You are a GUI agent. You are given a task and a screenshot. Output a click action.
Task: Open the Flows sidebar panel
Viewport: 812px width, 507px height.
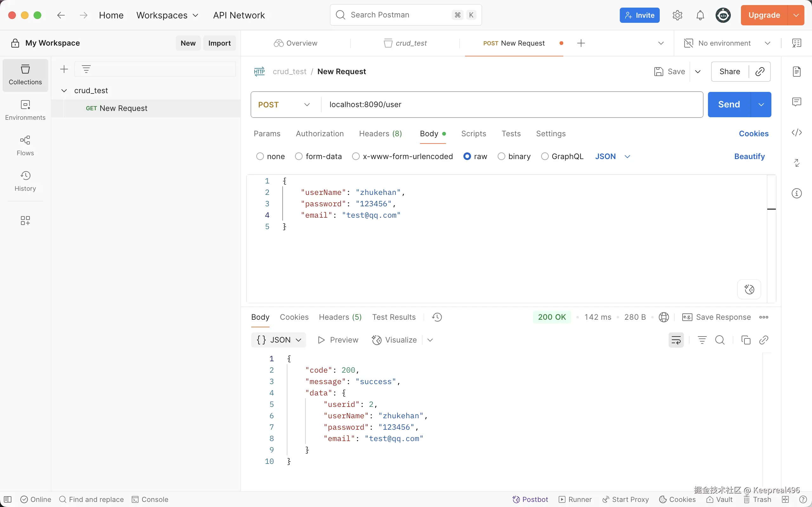click(25, 145)
